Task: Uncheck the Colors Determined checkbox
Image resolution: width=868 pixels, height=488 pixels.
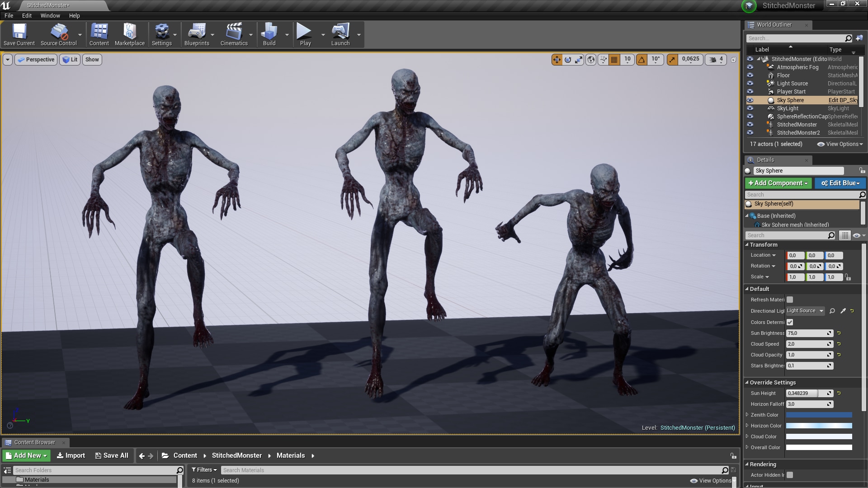Action: click(790, 322)
